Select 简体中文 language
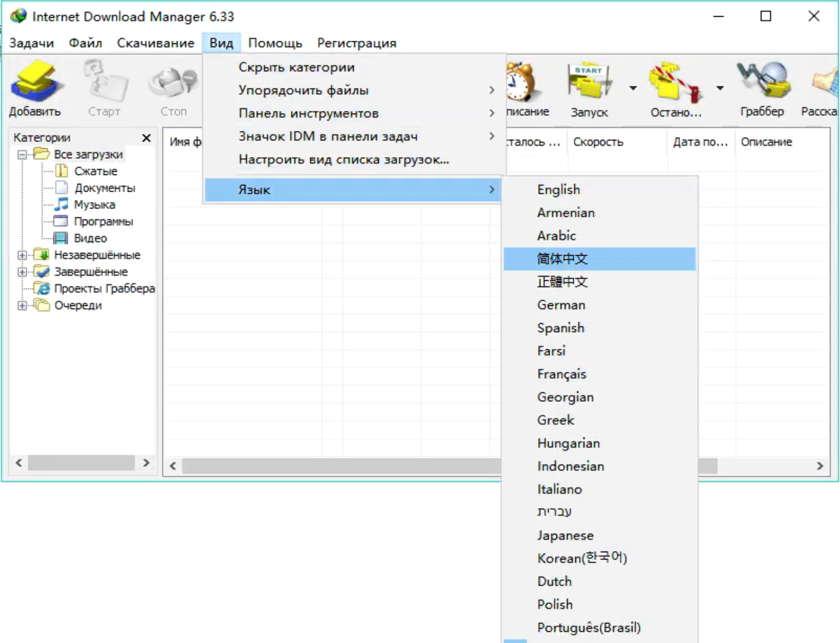Image resolution: width=840 pixels, height=643 pixels. click(599, 259)
